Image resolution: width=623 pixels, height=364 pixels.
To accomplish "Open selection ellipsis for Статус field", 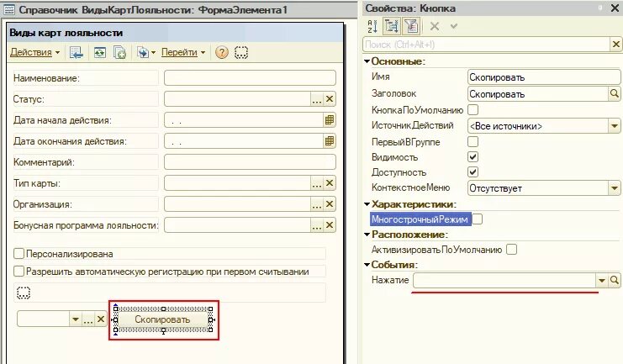I will tap(317, 99).
